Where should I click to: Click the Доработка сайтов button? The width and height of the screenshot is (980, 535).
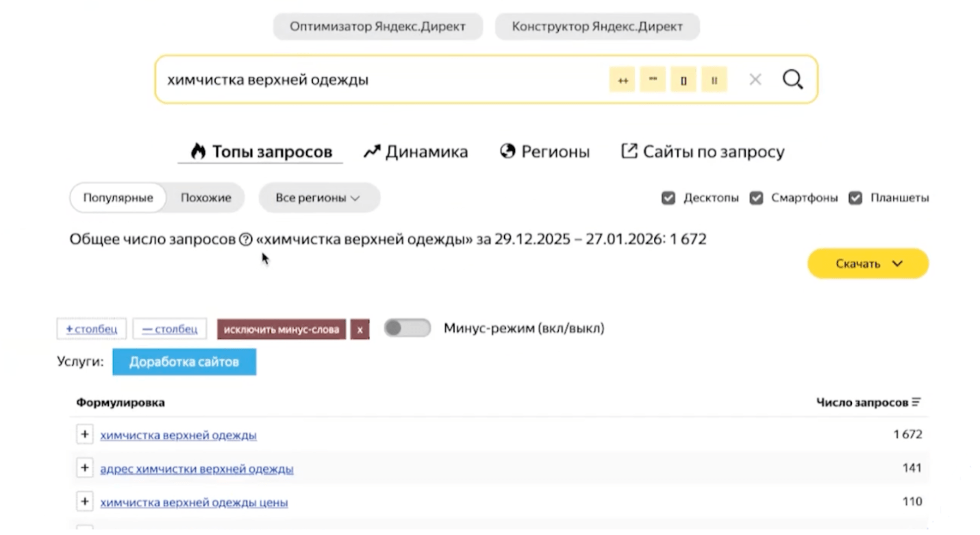tap(184, 362)
